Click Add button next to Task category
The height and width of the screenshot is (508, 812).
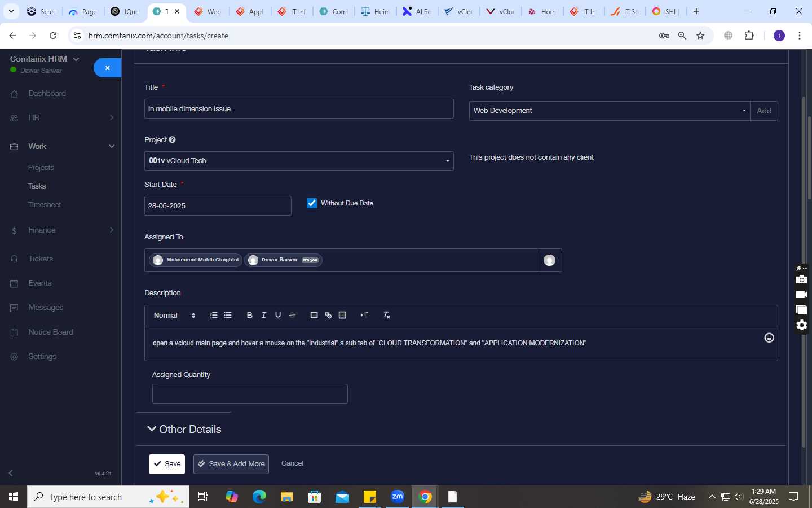pyautogui.click(x=764, y=111)
